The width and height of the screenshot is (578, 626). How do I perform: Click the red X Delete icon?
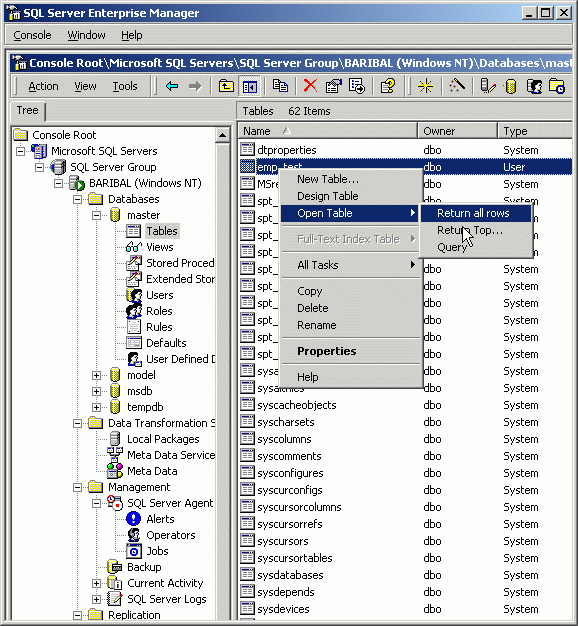pos(310,86)
